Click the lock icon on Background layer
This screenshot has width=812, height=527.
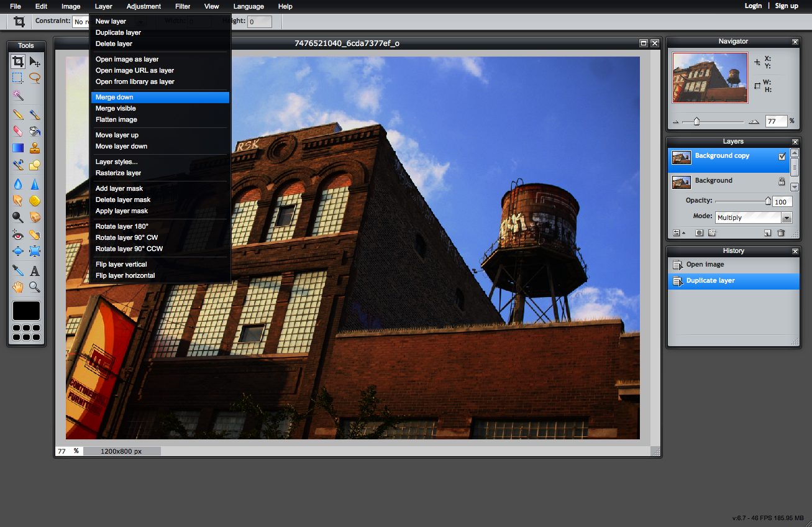(x=782, y=181)
